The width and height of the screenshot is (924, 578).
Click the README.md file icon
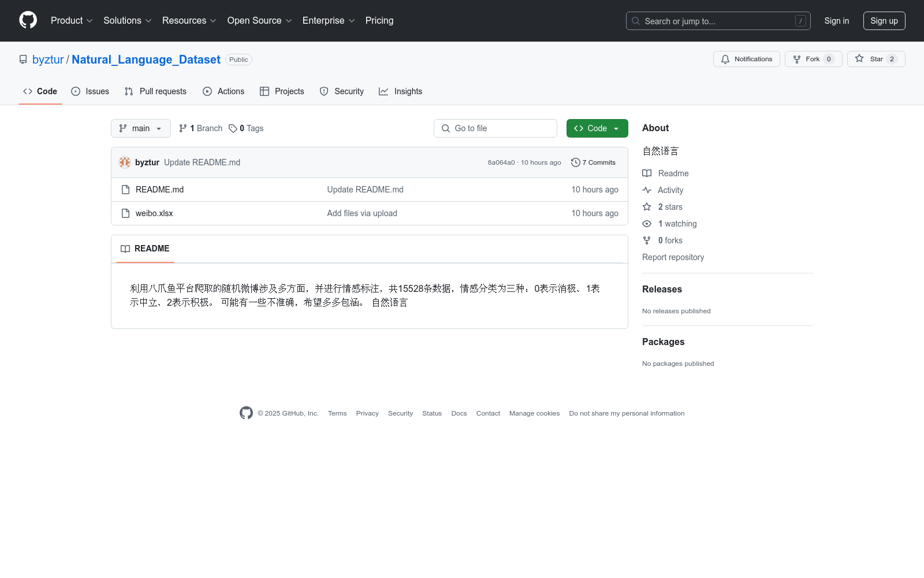[x=125, y=190]
